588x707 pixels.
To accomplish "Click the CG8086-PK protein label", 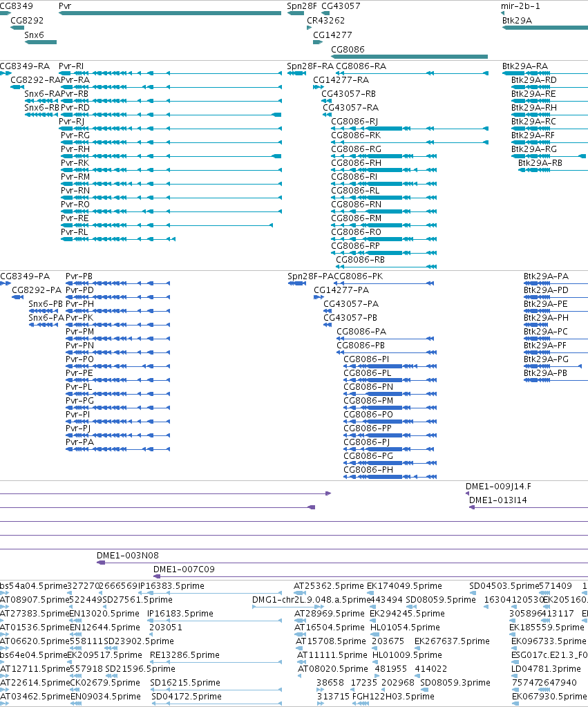I will click(x=358, y=276).
